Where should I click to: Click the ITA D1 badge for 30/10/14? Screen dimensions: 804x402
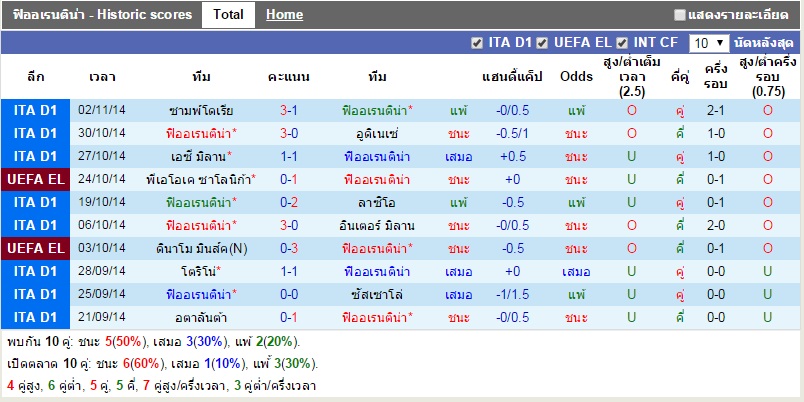pyautogui.click(x=36, y=133)
